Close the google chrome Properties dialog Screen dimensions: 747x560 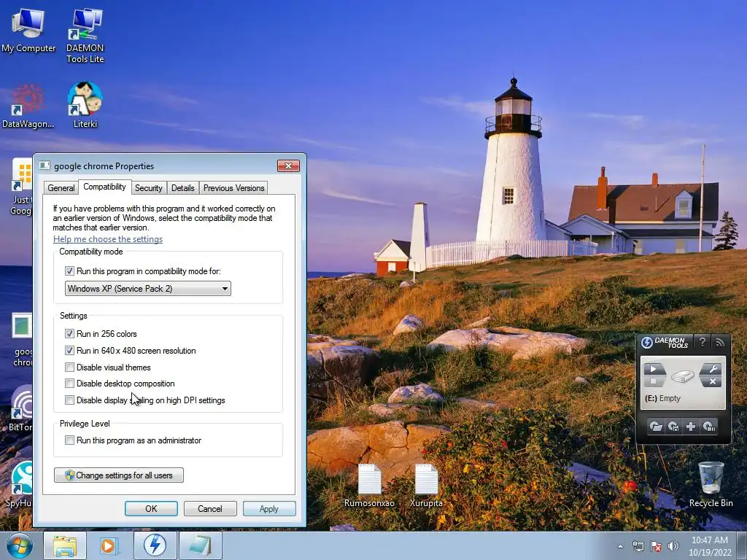click(x=288, y=166)
